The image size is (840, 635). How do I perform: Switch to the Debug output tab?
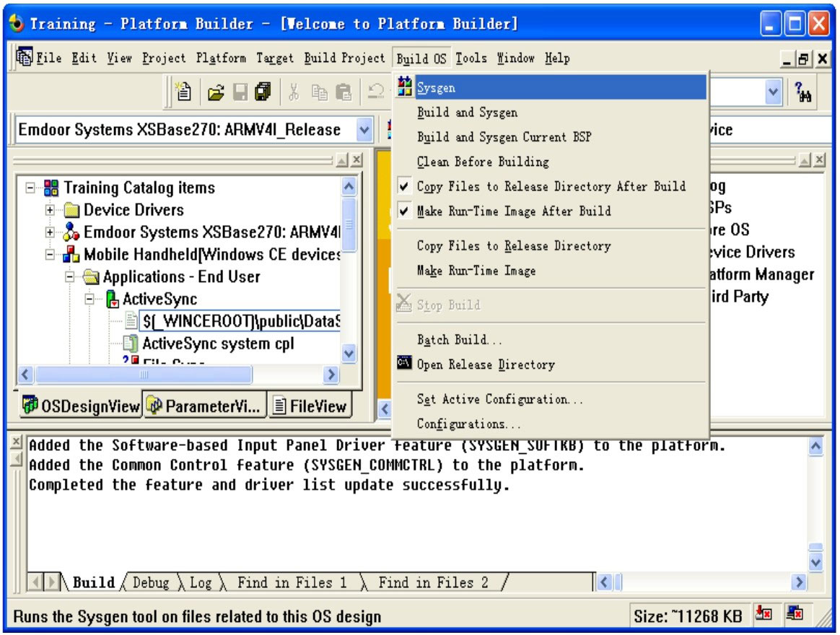151,582
